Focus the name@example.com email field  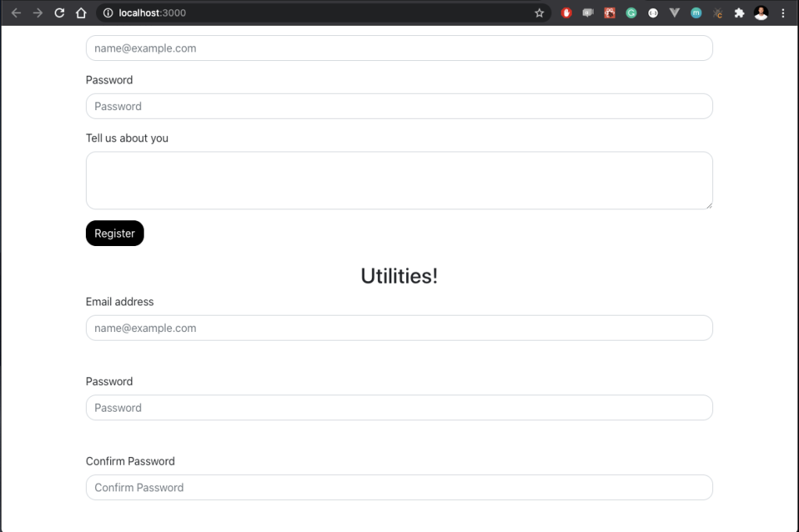click(399, 48)
